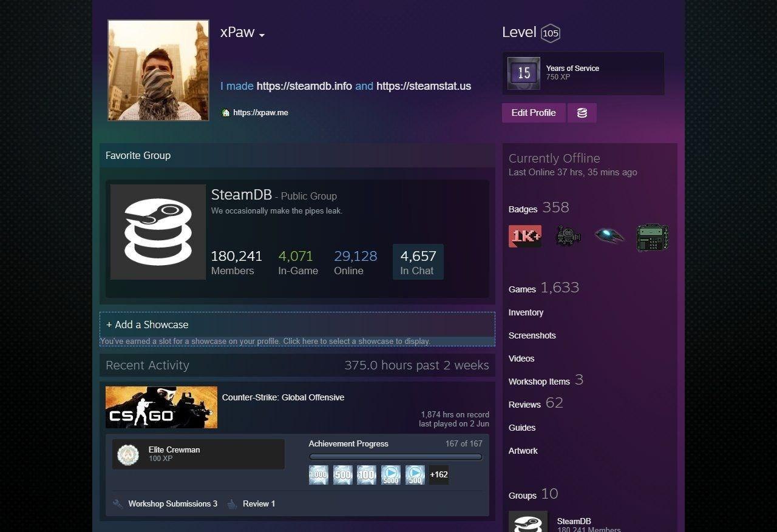Open the SteamDB group logo in Favorite Group
Viewport: 777px width, 532px height.
pyautogui.click(x=158, y=232)
